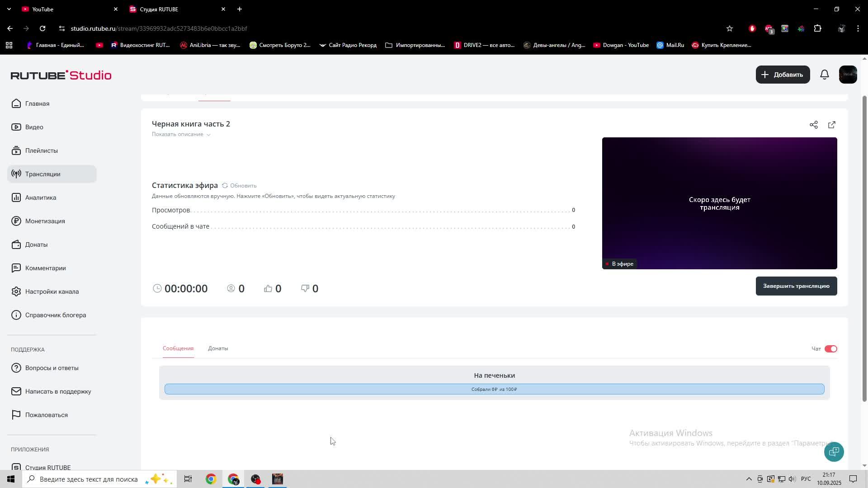The height and width of the screenshot is (488, 868).
Task: Open Трансляции in the sidebar menu
Action: coord(42,174)
